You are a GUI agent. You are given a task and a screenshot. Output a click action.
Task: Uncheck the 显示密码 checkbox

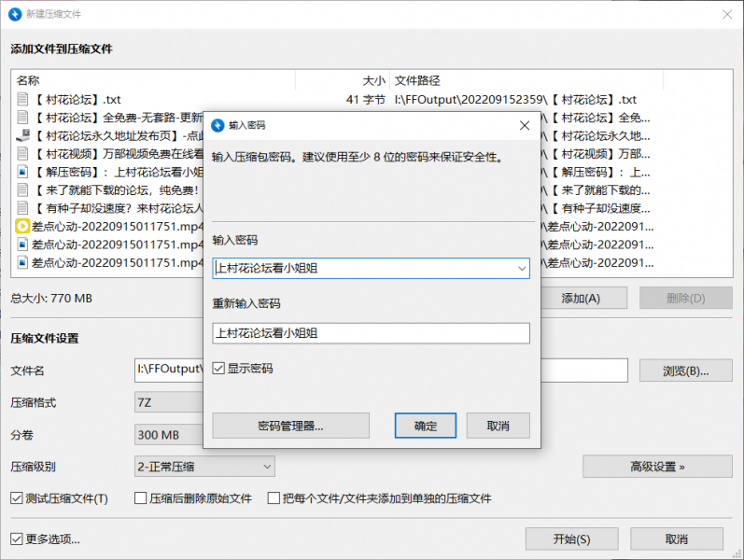[219, 369]
